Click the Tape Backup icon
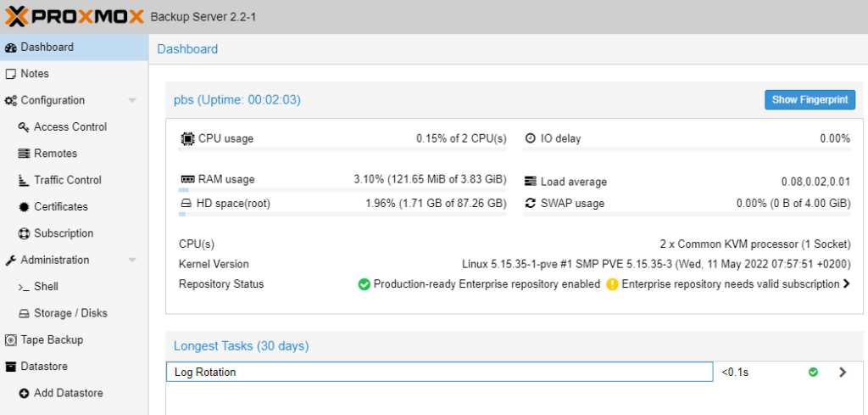868x415 pixels. [x=10, y=339]
